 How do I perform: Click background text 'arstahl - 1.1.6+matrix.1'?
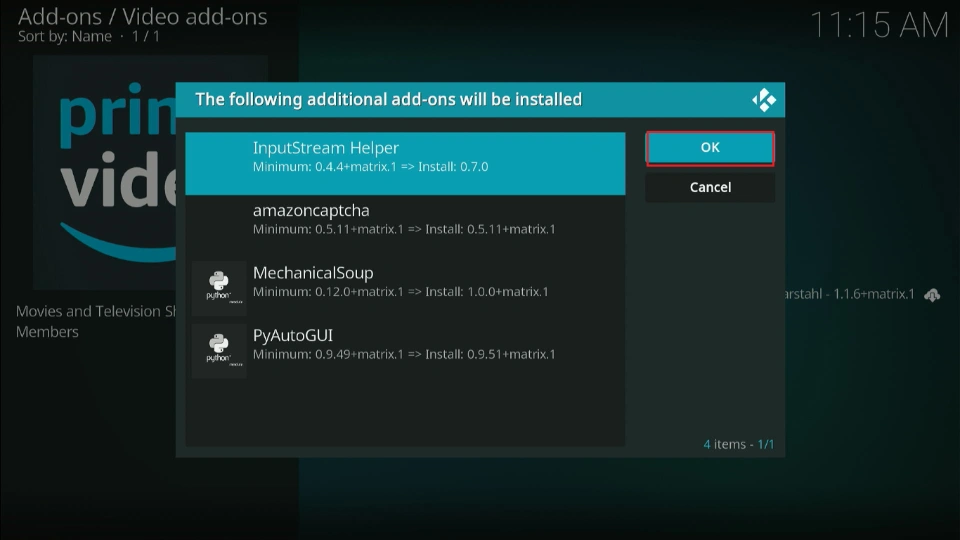pyautogui.click(x=849, y=294)
